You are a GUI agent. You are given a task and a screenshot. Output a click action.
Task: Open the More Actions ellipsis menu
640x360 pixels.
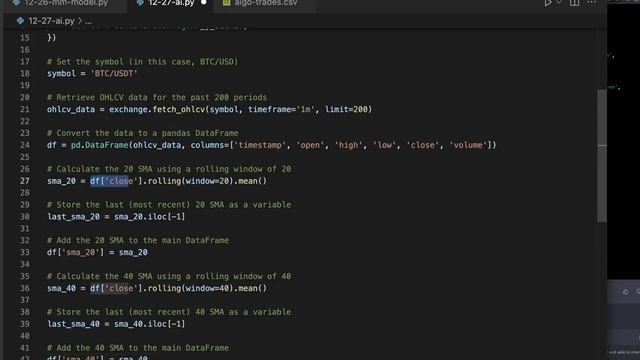point(591,2)
